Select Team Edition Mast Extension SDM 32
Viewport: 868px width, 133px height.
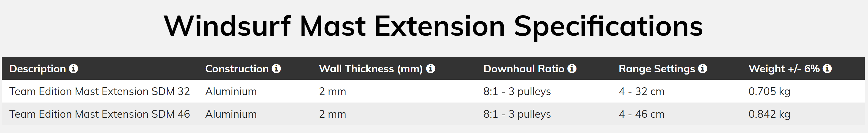coord(100,91)
